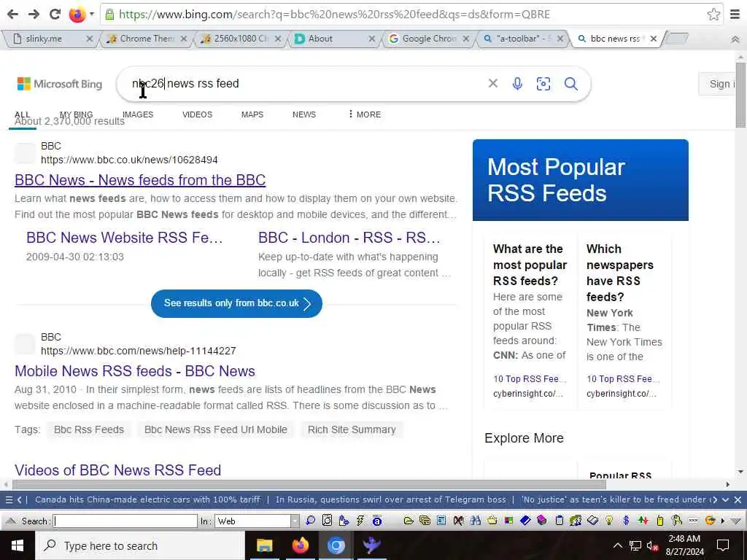Switch to the Chrome Themes tab
This screenshot has width=747, height=560.
(145, 39)
